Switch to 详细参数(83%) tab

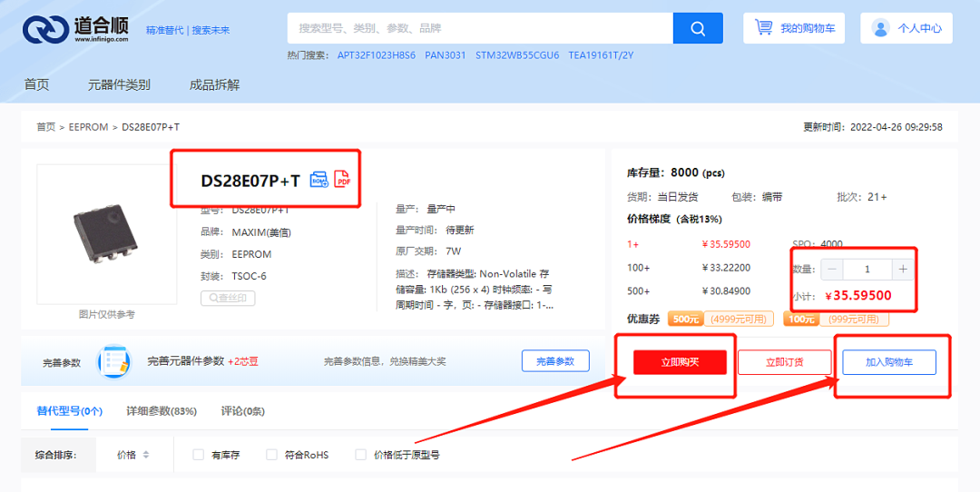click(x=162, y=410)
